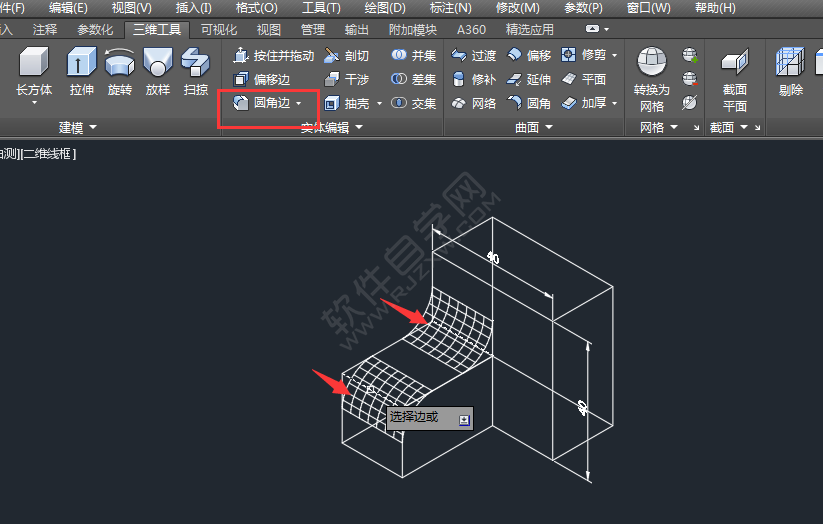Apply 差集 subtract operation
Viewport: 823px width, 524px height.
coord(414,79)
